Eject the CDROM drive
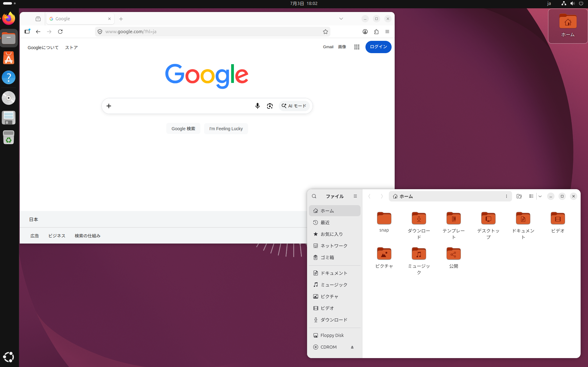This screenshot has height=367, width=588. [x=352, y=347]
